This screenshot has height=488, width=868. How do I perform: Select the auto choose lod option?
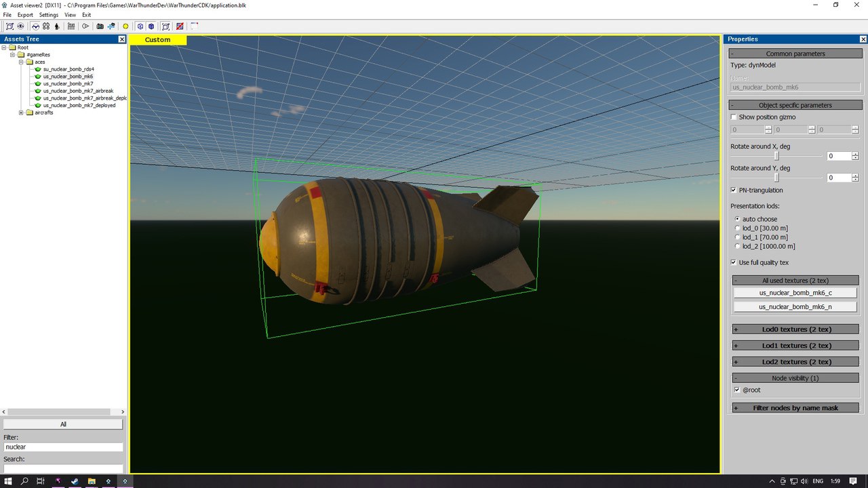point(737,220)
